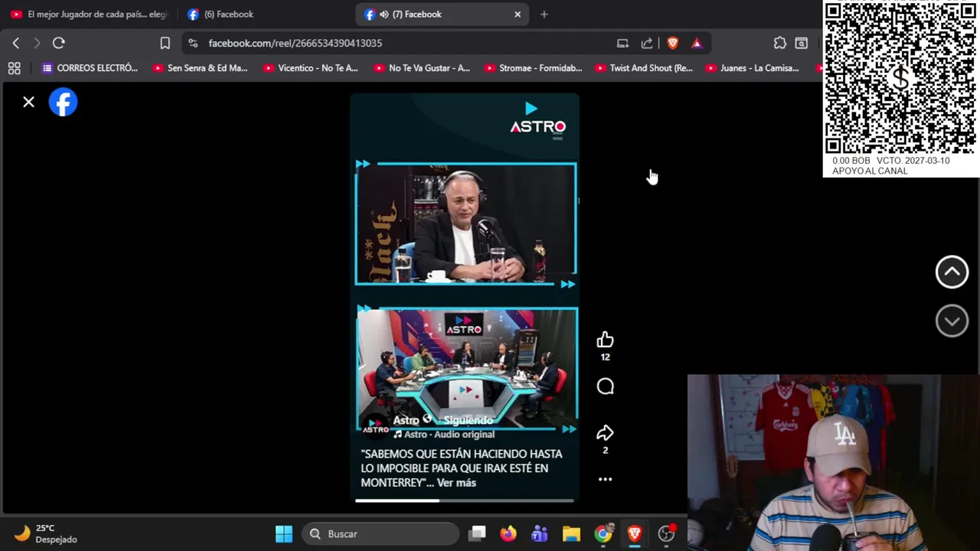Click the '12' likes count
The width and height of the screenshot is (980, 551).
click(x=605, y=357)
